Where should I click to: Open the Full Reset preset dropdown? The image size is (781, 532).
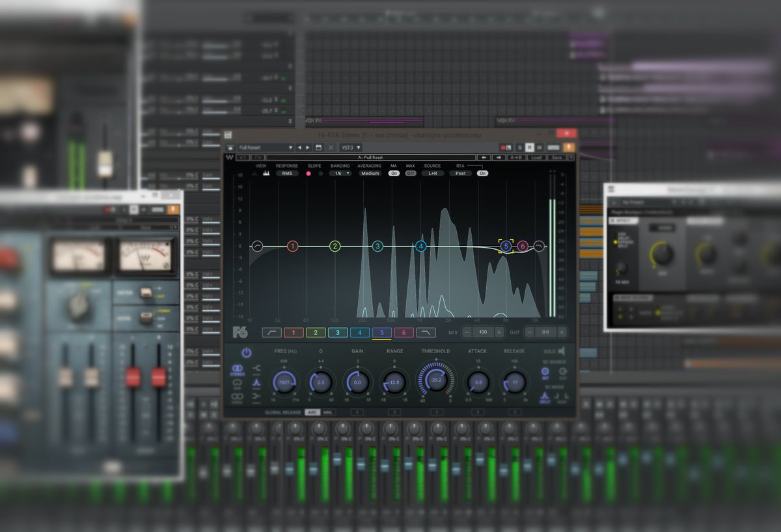pos(265,148)
